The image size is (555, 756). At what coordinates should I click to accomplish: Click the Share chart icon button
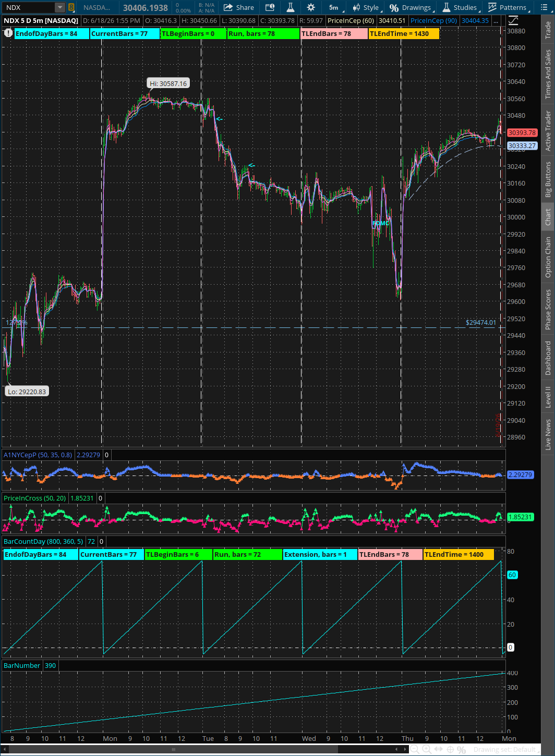tap(239, 7)
